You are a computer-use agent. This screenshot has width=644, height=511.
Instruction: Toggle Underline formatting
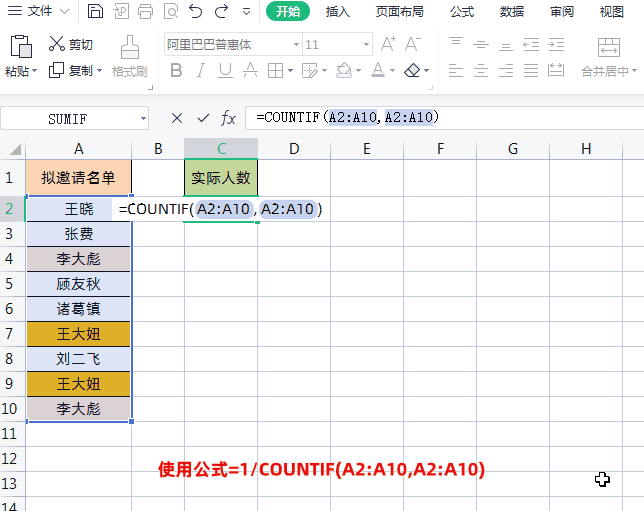(x=225, y=70)
